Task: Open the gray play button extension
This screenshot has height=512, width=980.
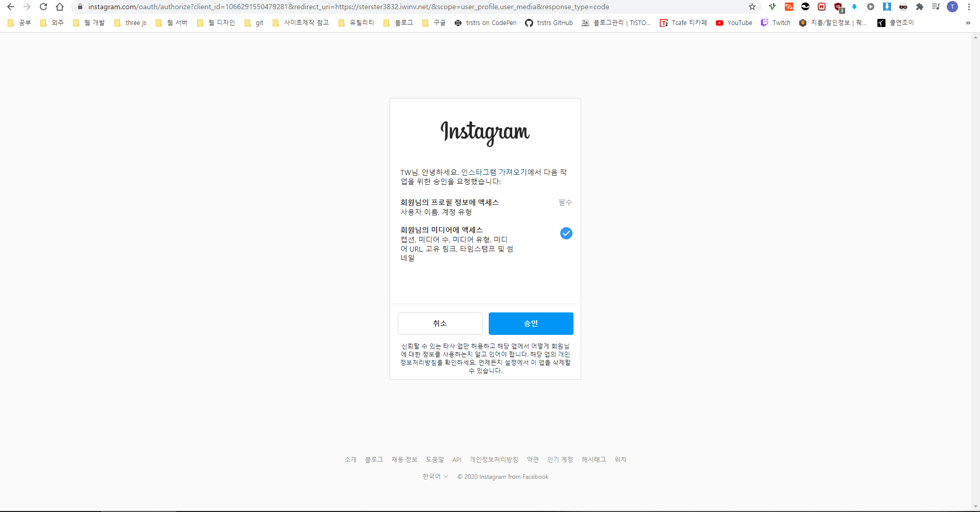Action: tap(871, 7)
